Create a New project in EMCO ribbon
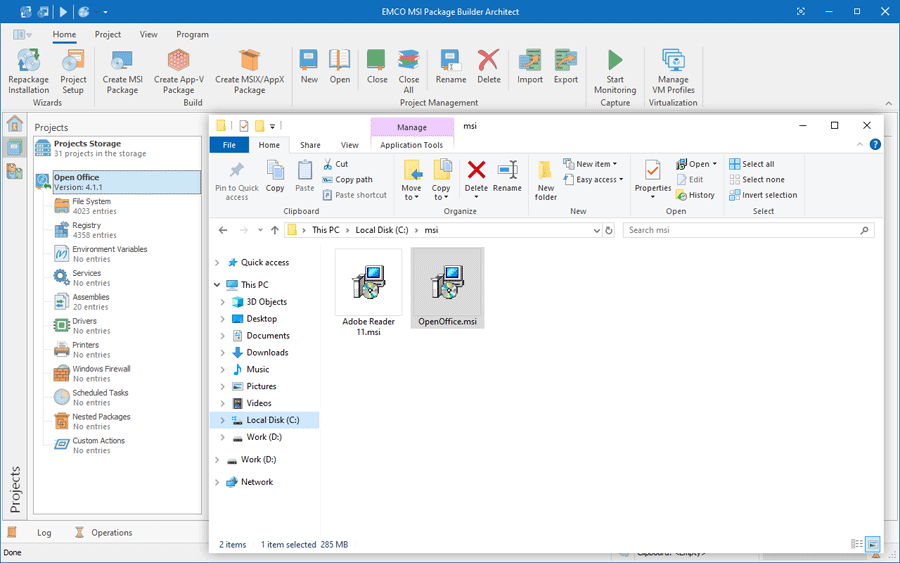The image size is (900, 563). click(309, 67)
